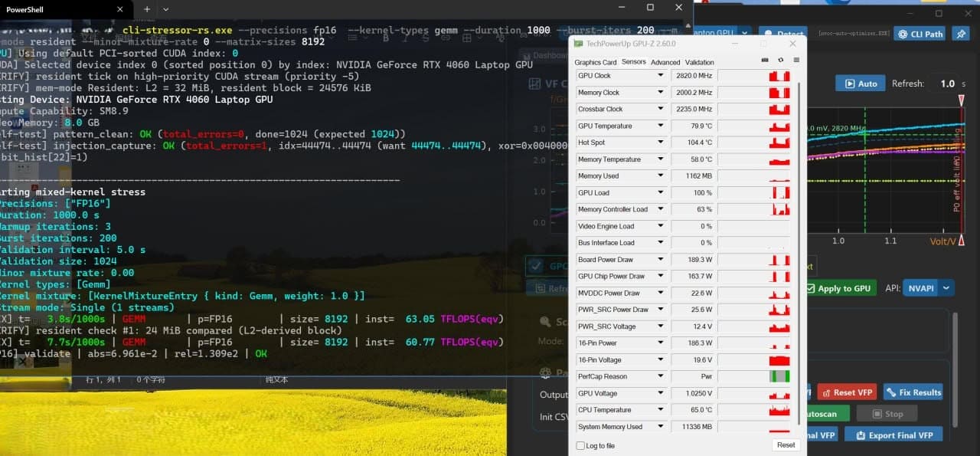Image resolution: width=980 pixels, height=456 pixels.
Task: Click the PerfCap Reason green-gray graph
Action: tap(754, 376)
